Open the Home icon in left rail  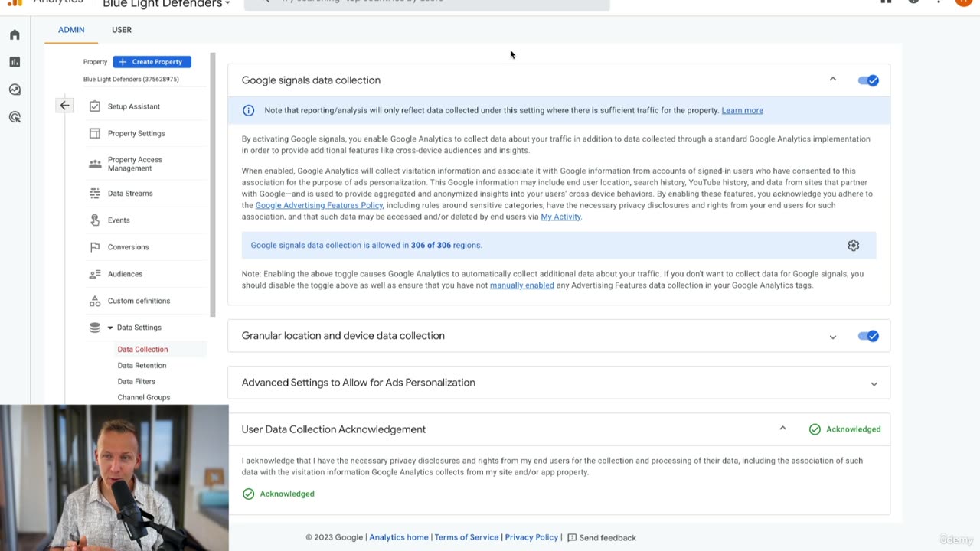point(15,34)
